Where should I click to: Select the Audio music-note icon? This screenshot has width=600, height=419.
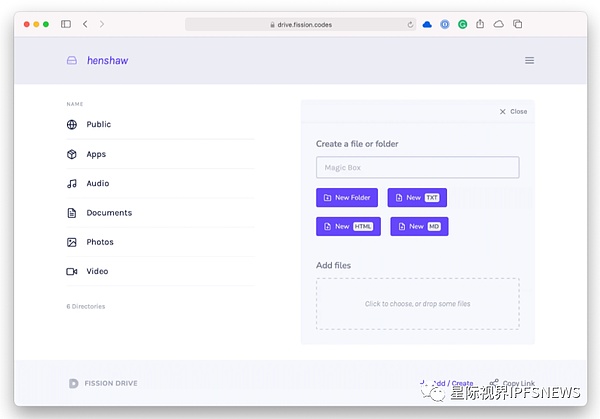(x=72, y=183)
